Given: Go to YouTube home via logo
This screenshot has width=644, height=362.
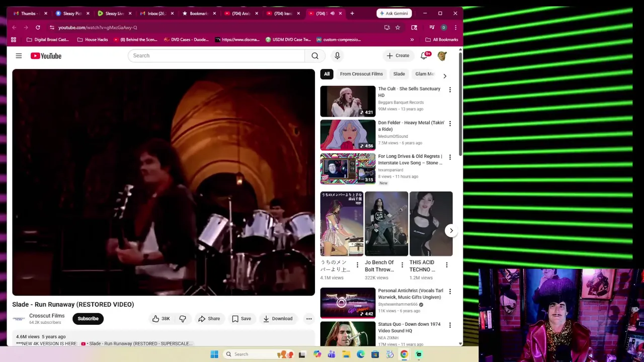Looking at the screenshot, I should coord(46,56).
